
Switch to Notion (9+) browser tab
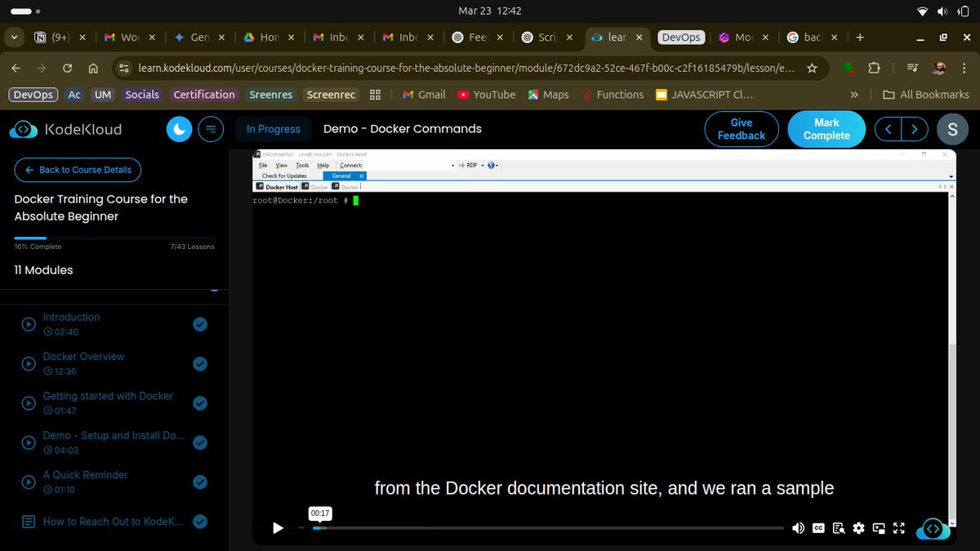tap(60, 38)
